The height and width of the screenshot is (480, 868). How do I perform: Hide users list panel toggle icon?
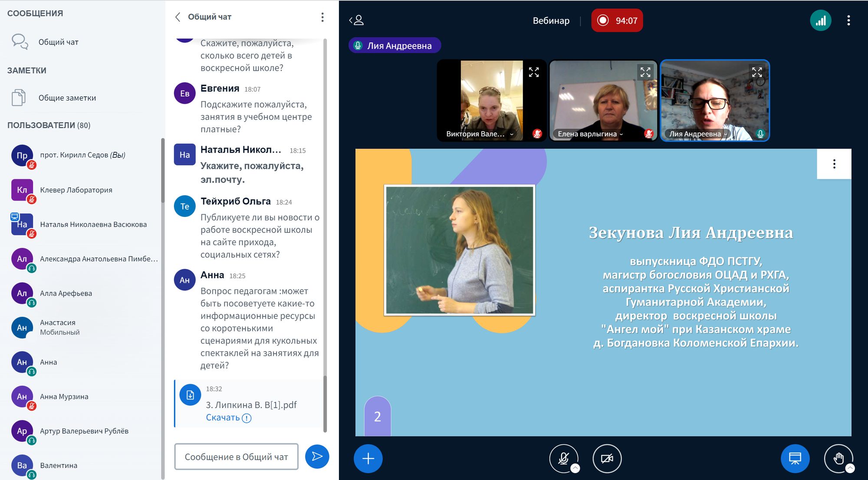pos(356,20)
